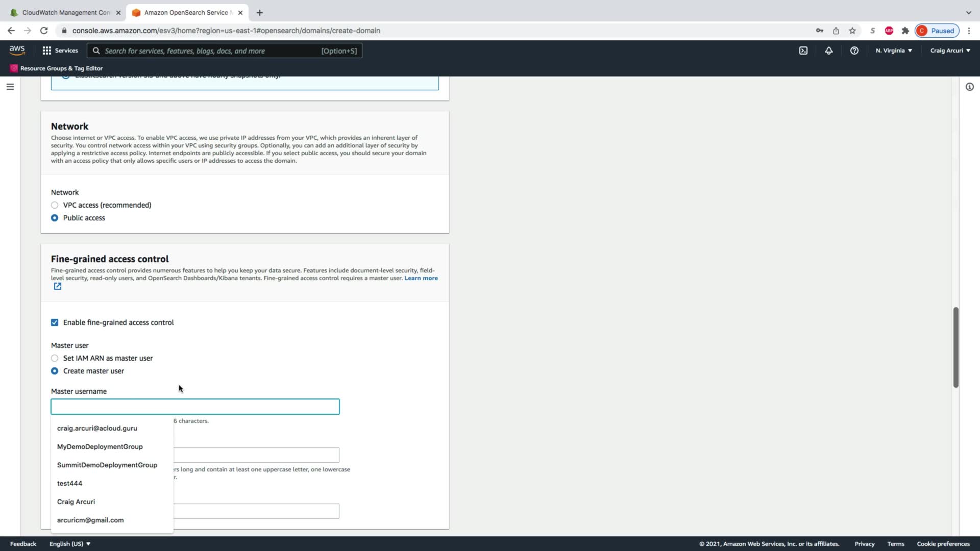Select Set IAM ARN as master user

[55, 358]
